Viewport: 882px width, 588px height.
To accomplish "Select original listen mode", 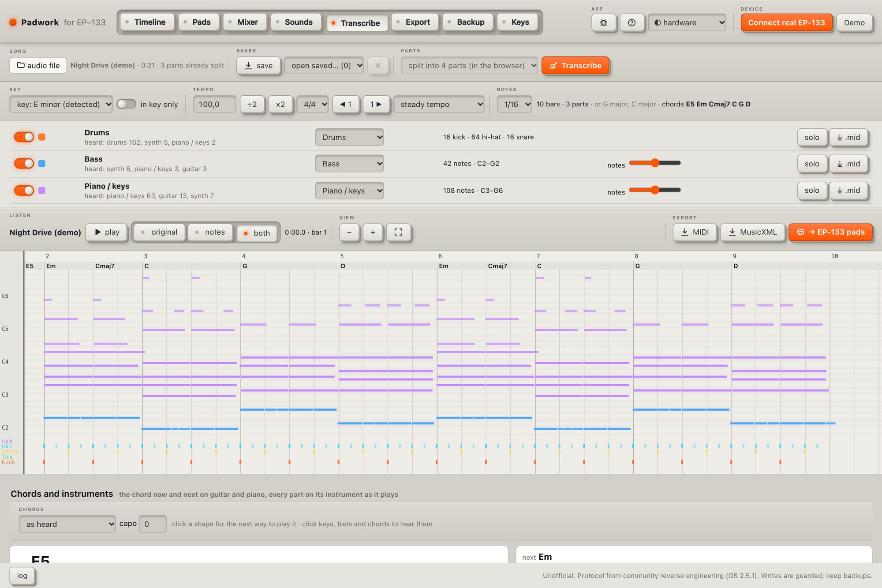I will [159, 232].
